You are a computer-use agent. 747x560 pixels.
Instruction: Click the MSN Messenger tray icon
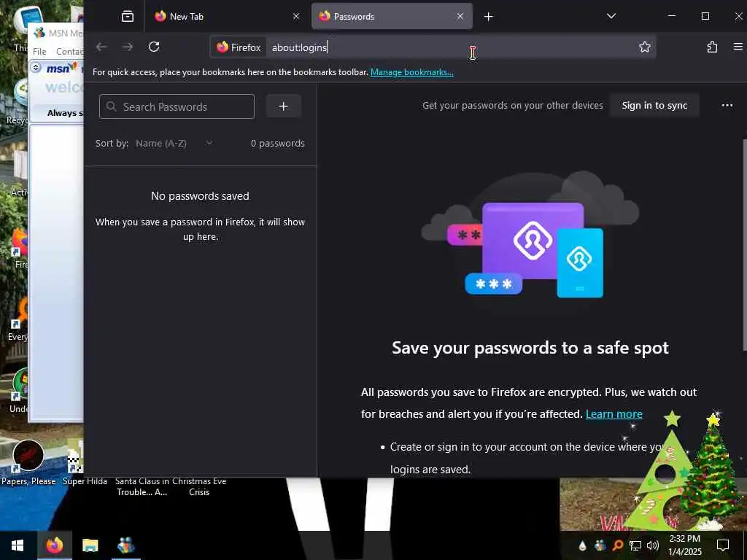coord(600,545)
